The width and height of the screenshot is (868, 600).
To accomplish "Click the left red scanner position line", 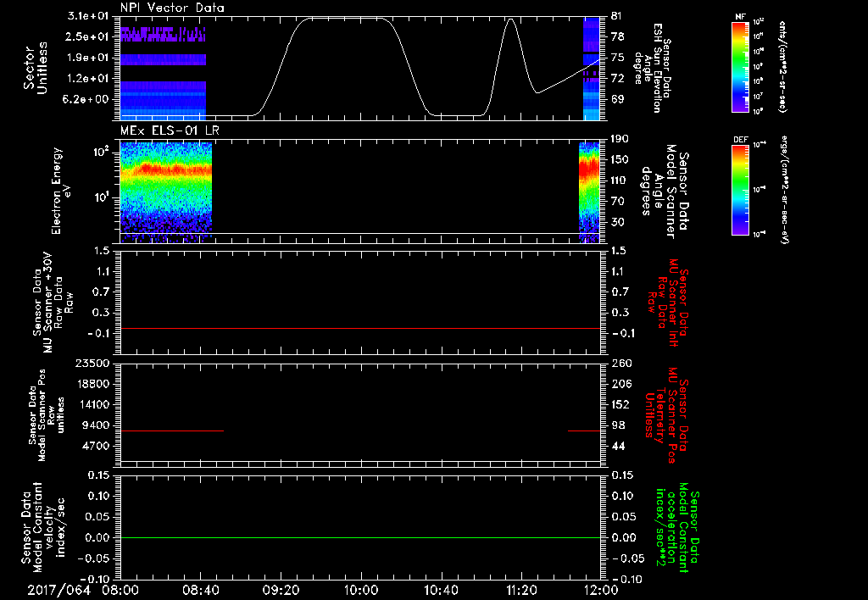I will point(172,431).
